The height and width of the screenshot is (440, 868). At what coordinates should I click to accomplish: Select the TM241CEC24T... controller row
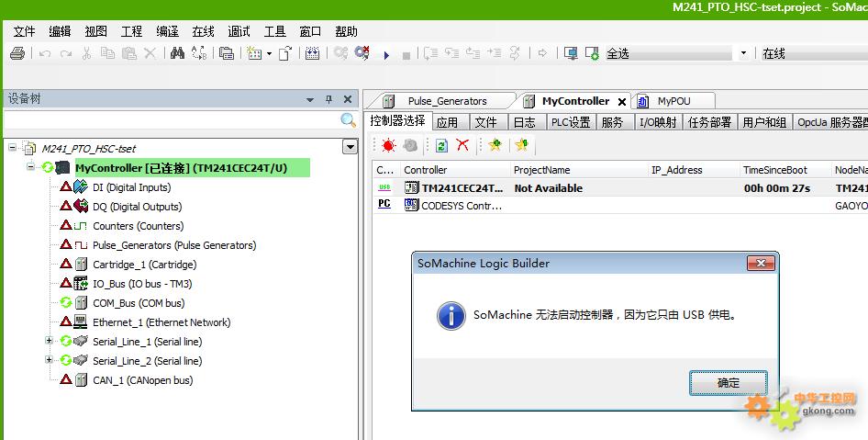pos(620,188)
